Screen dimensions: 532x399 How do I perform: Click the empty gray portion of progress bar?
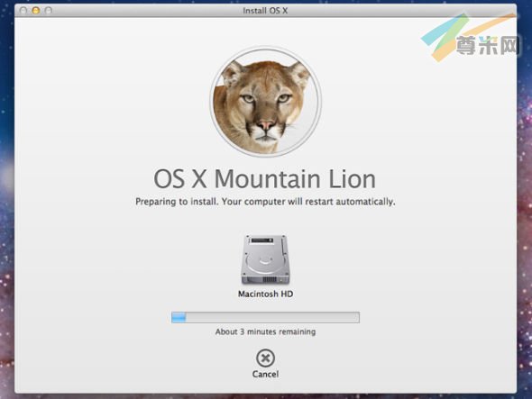coord(272,317)
